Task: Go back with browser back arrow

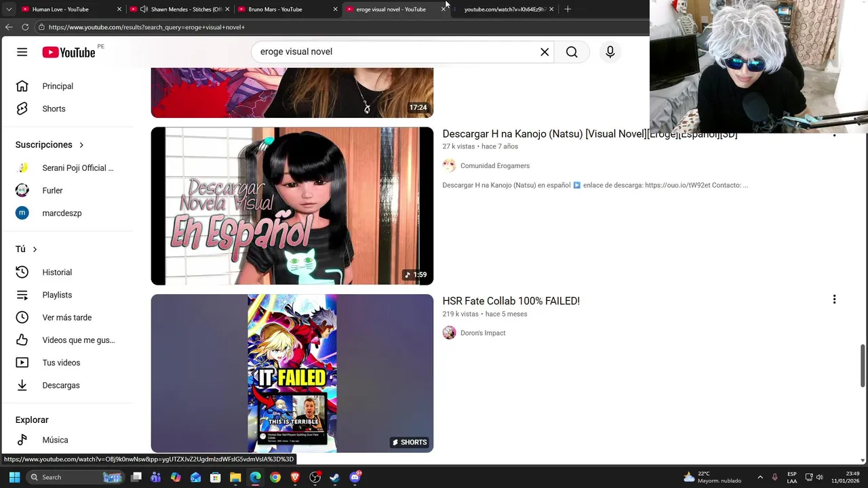Action: [9, 27]
